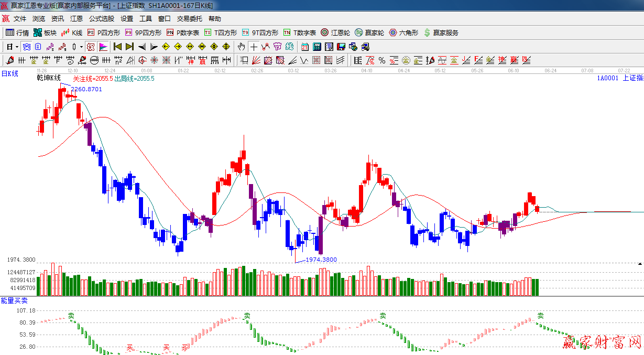Toggle the red 权 adjustment button
The width and height of the screenshot is (644, 355).
91,47
